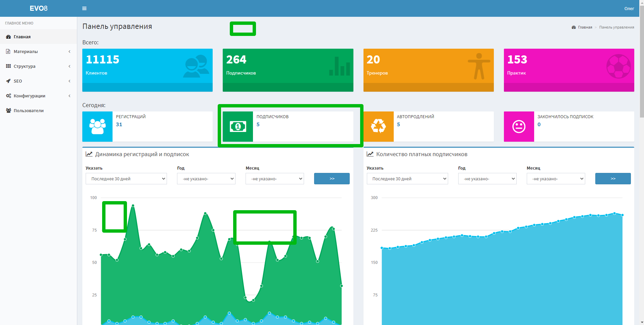Click the bar chart icon in subscribers card
Image resolution: width=644 pixels, height=325 pixels.
coord(339,66)
